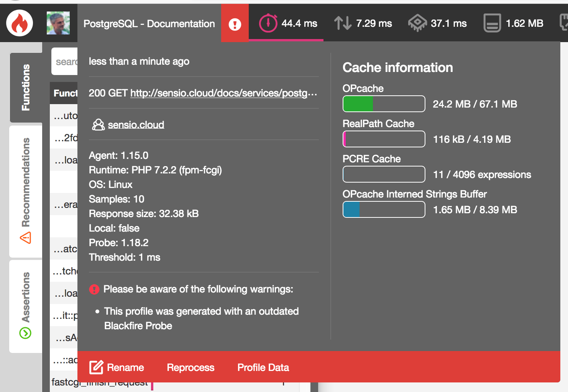Open the Assertions panel
The width and height of the screenshot is (568, 392).
[26, 297]
